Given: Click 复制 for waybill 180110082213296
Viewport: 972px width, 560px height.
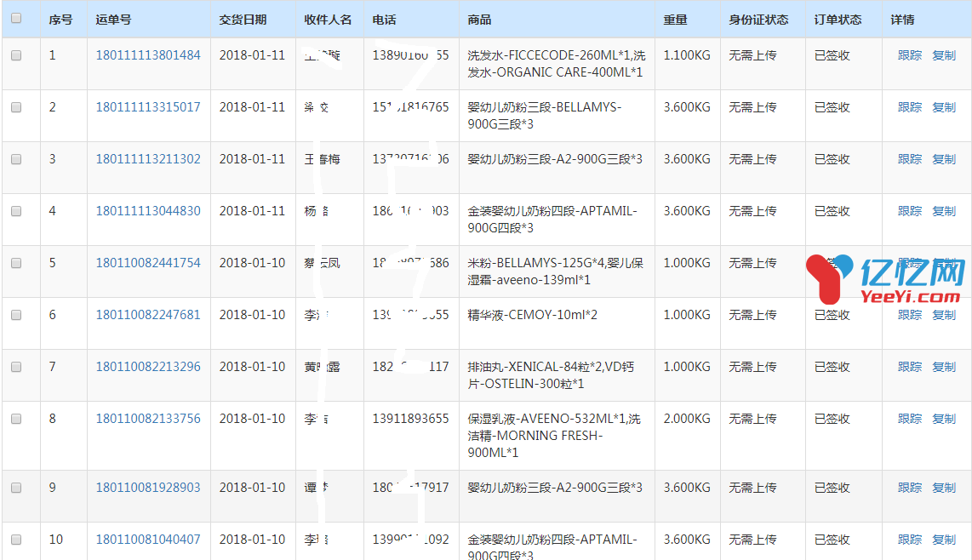Looking at the screenshot, I should click(944, 367).
